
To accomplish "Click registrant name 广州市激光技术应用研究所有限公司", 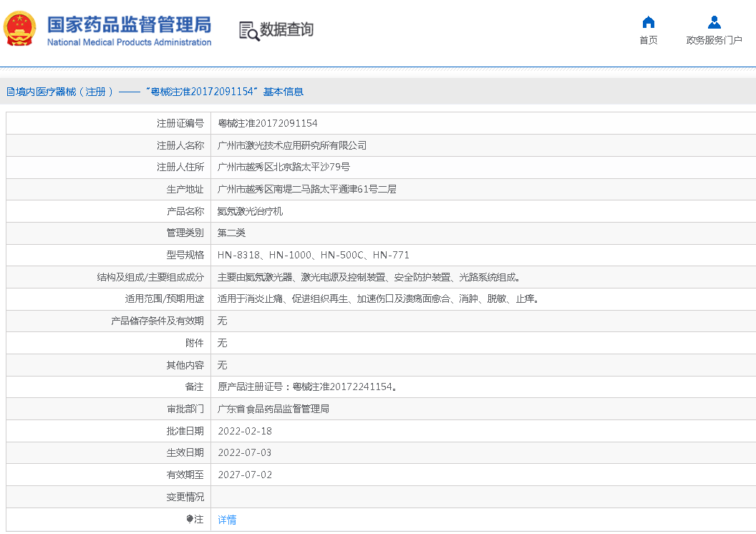I will (x=292, y=145).
